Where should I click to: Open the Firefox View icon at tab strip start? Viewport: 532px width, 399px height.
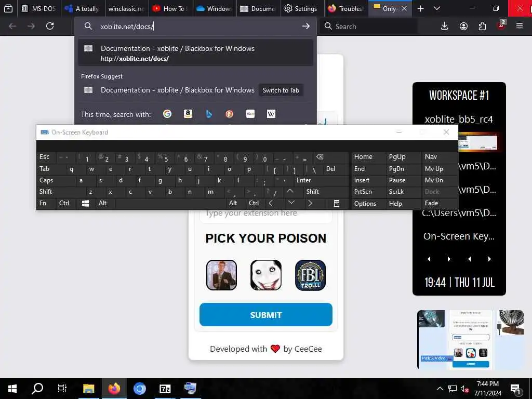pyautogui.click(x=8, y=8)
